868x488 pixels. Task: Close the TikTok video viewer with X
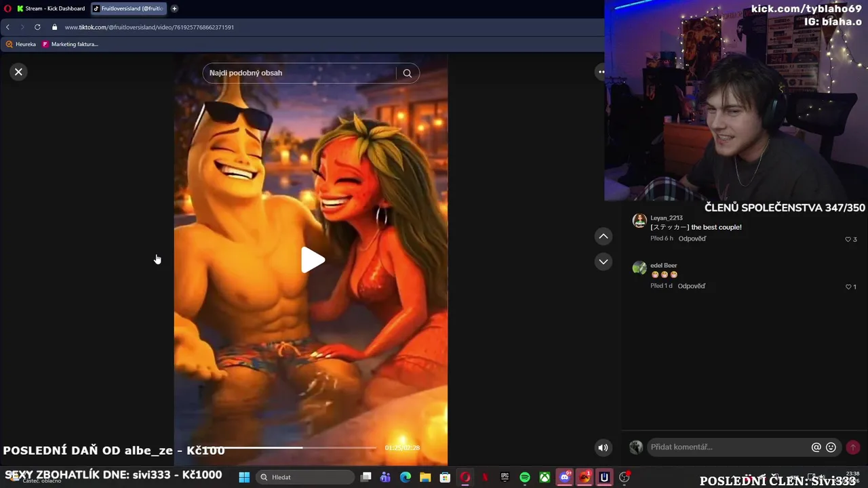(x=18, y=72)
